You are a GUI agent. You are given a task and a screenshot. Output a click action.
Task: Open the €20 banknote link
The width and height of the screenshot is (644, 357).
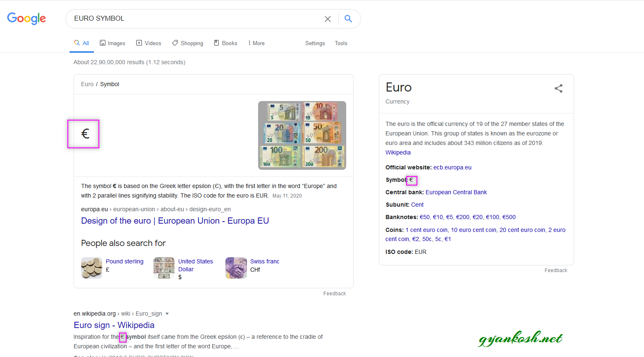(477, 217)
